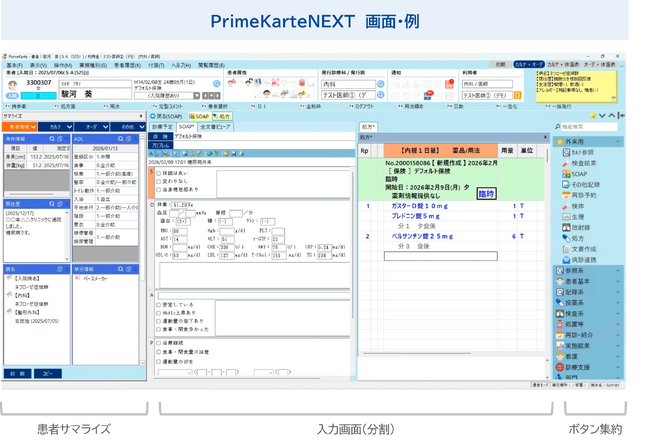Open 再診予約 in the sidebar

click(x=579, y=195)
